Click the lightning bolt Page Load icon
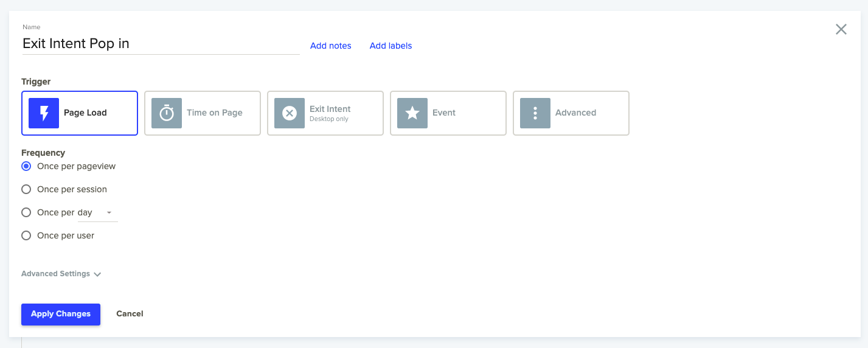The width and height of the screenshot is (868, 348). click(x=44, y=113)
